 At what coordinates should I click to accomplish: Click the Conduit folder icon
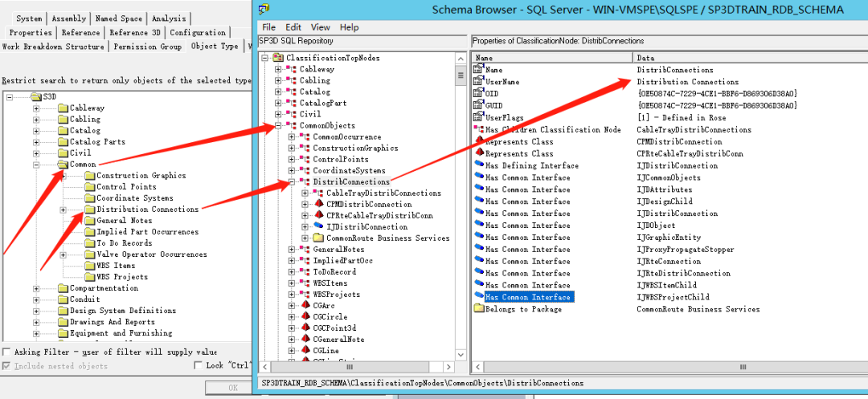click(63, 299)
